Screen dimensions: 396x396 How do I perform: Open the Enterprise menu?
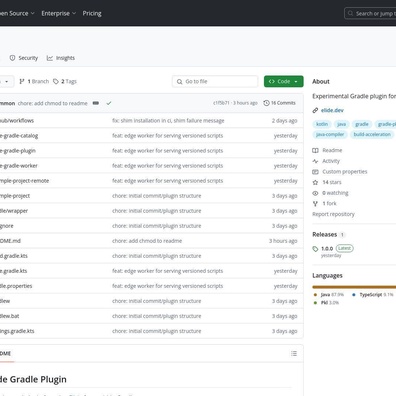59,13
